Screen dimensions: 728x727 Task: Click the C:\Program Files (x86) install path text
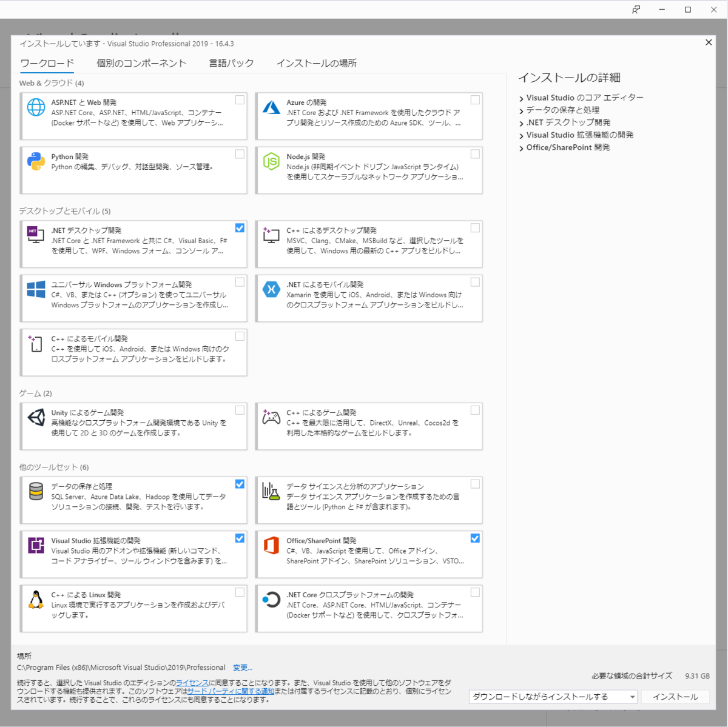tap(121, 668)
